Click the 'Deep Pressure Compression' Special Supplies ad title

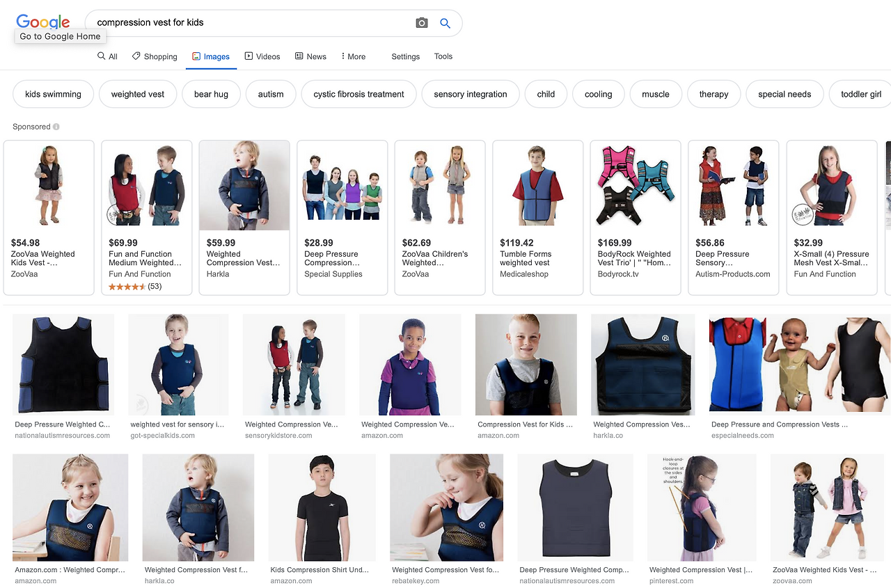point(332,259)
